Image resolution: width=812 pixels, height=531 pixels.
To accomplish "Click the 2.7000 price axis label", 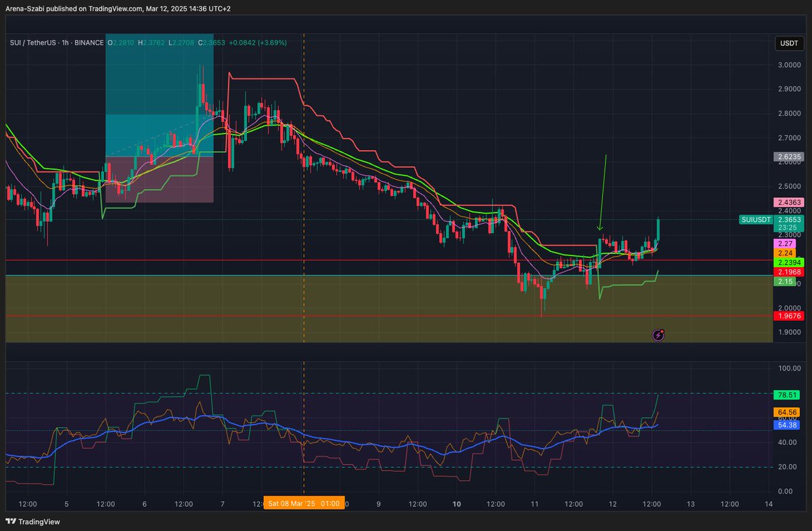I will point(790,137).
